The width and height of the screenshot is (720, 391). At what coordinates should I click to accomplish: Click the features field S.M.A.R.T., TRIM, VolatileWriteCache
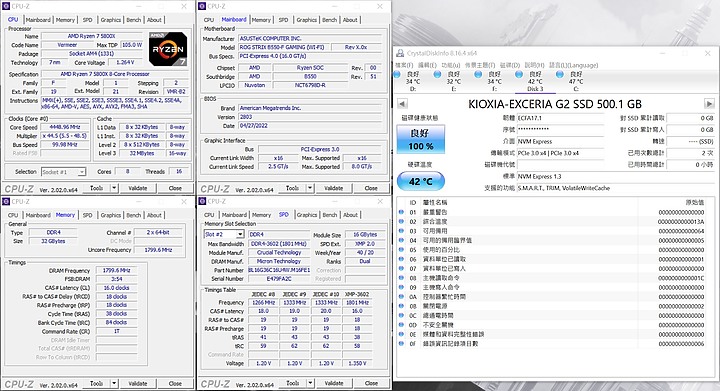615,188
